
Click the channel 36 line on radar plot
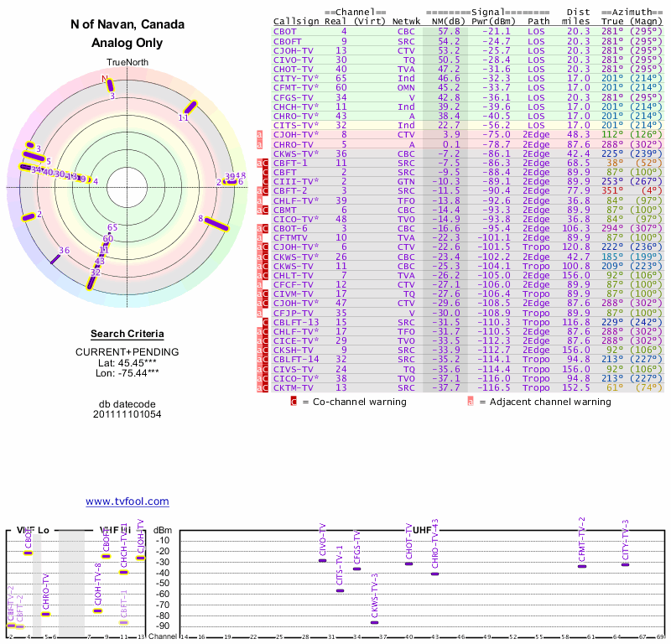(58, 257)
